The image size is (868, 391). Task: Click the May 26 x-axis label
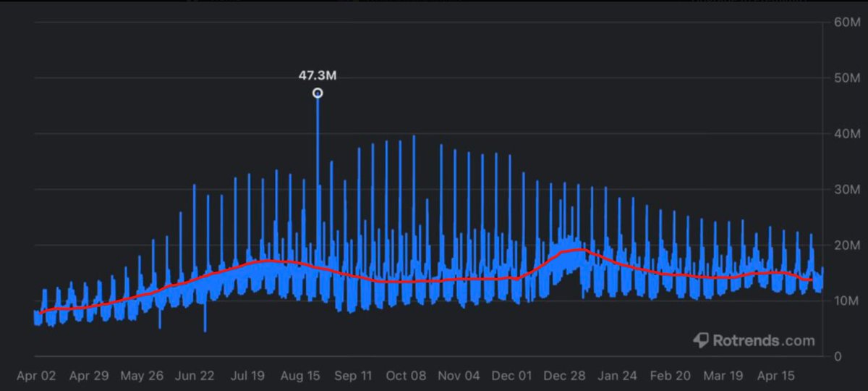click(x=142, y=376)
